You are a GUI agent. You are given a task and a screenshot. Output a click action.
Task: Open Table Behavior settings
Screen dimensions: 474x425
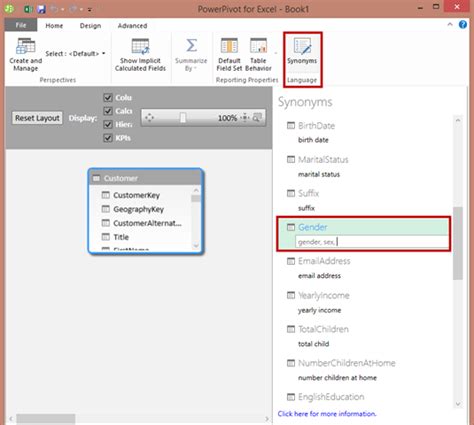(258, 55)
